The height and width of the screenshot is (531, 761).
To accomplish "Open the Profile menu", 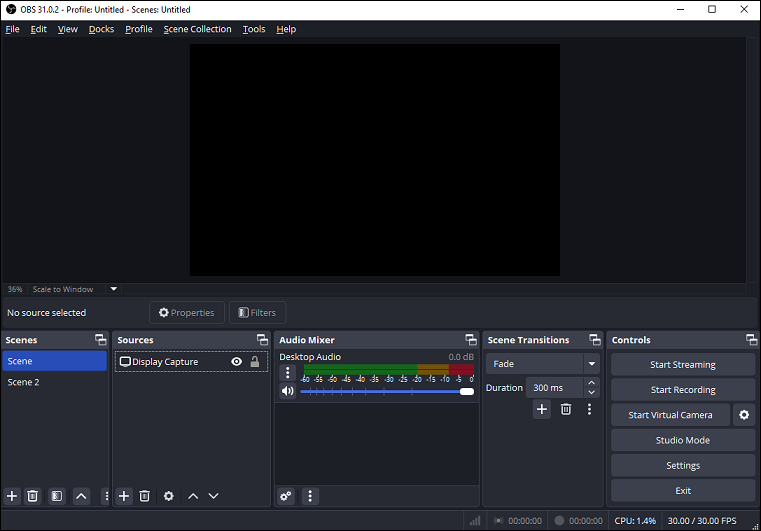I will point(139,29).
